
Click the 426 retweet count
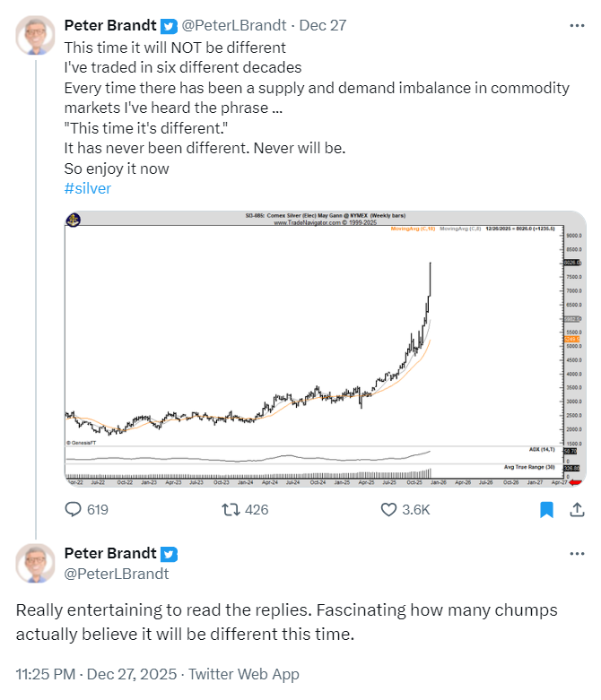point(256,510)
